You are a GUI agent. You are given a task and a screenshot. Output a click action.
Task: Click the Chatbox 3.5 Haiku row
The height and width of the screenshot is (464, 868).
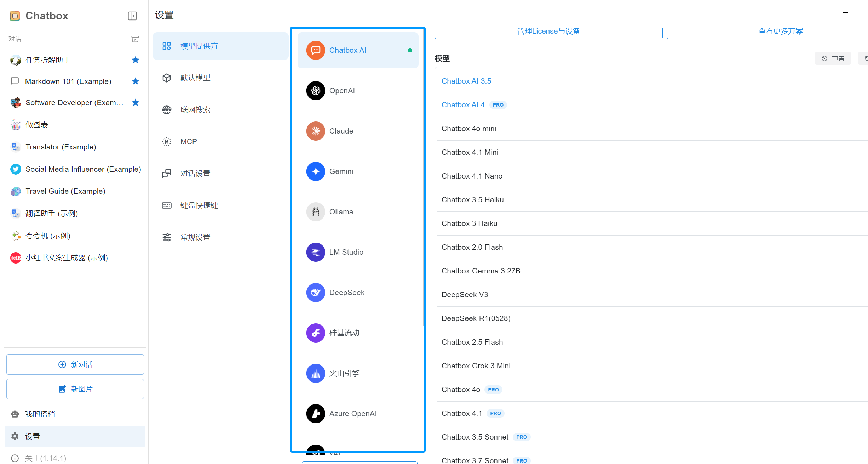coord(653,200)
